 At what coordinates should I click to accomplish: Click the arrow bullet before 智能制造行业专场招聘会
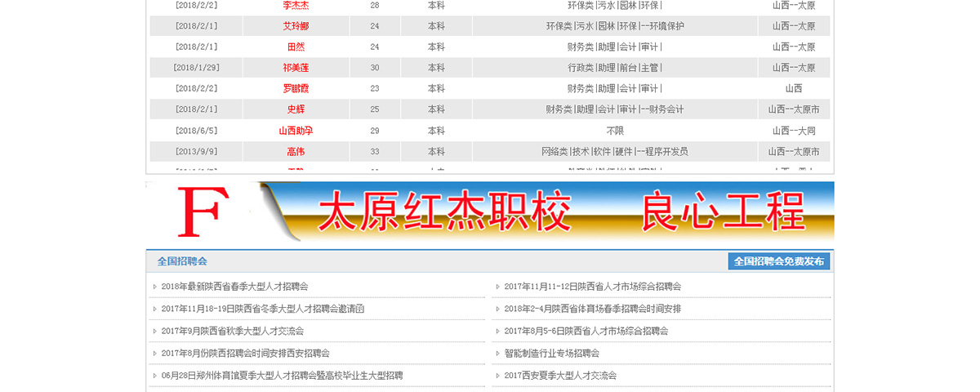click(x=497, y=354)
